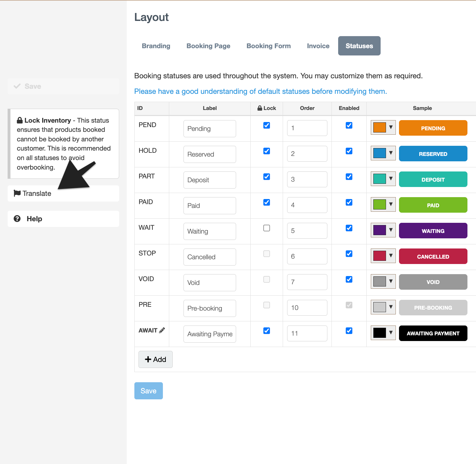
Task: Click the plus icon on Add button
Action: click(148, 359)
